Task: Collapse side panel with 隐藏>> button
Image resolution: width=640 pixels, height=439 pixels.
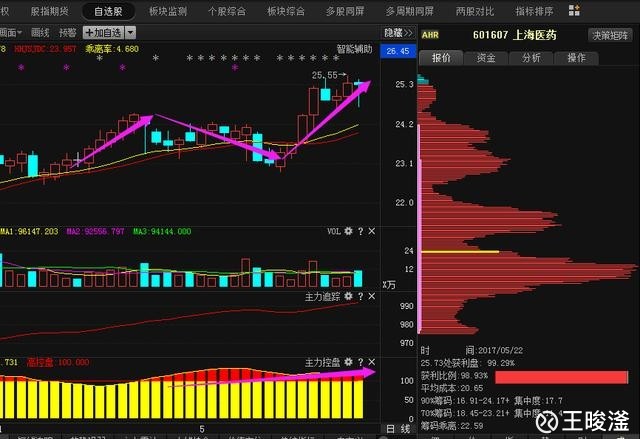Action: tap(398, 33)
